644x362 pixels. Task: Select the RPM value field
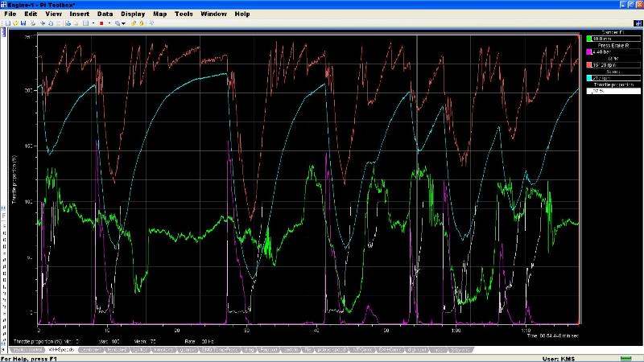[x=617, y=65]
